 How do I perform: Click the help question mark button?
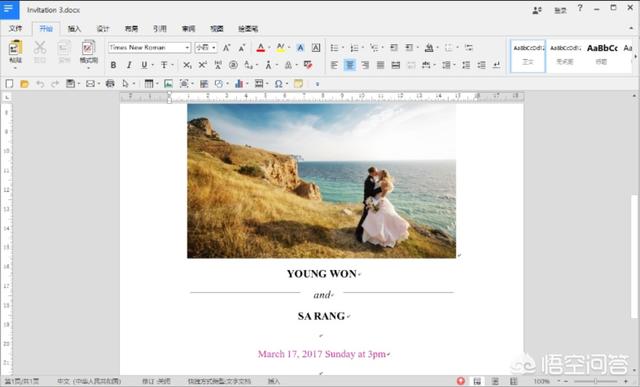pos(580,8)
